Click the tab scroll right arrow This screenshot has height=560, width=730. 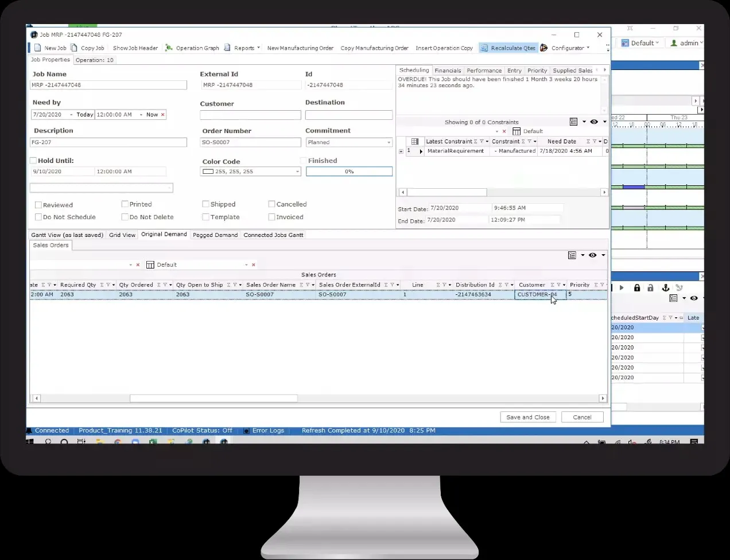pos(604,70)
